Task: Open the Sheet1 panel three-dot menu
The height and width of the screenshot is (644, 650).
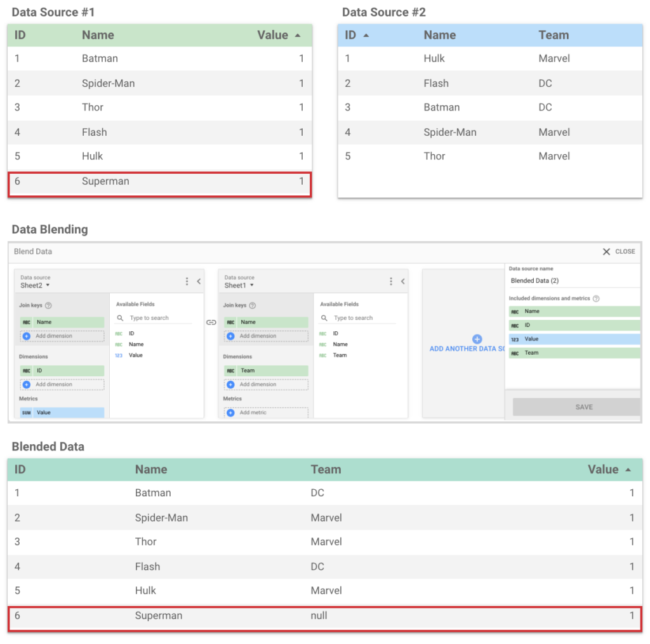Action: 391,281
